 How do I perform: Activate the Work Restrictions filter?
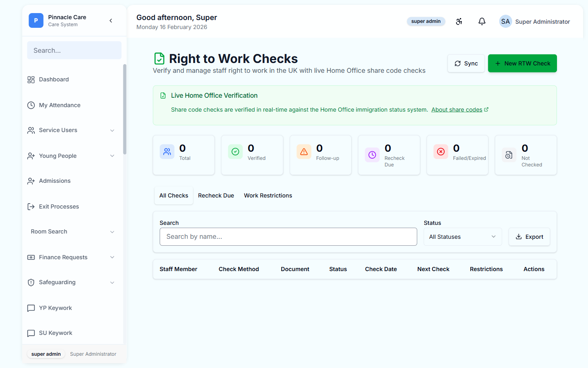point(268,195)
